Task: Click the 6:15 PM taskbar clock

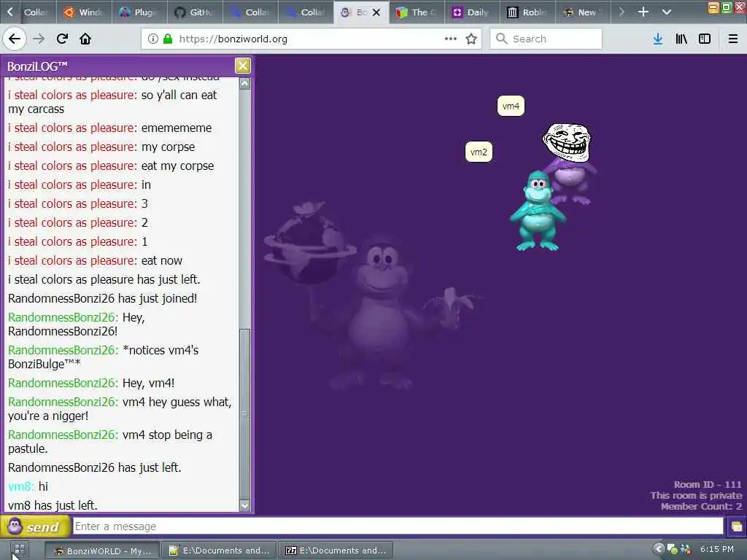Action: coord(717,549)
